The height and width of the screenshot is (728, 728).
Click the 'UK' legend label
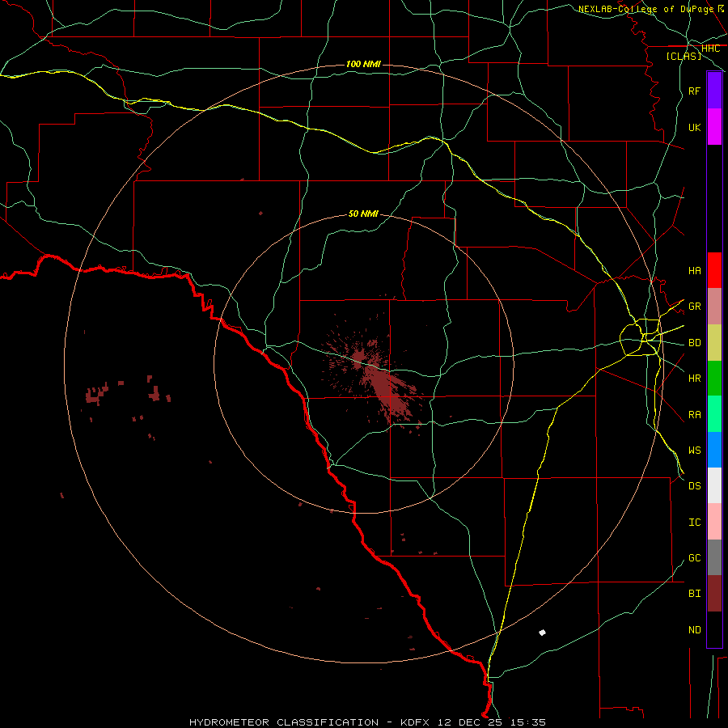(x=695, y=127)
